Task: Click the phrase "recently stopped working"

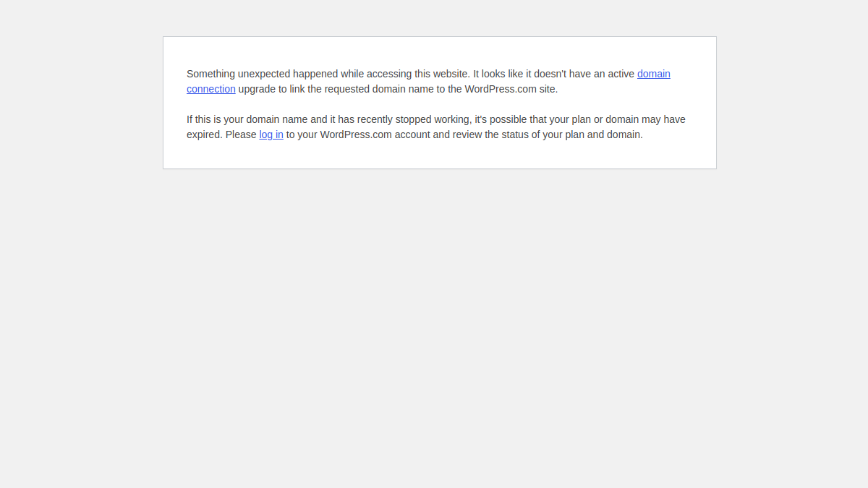Action: (413, 119)
